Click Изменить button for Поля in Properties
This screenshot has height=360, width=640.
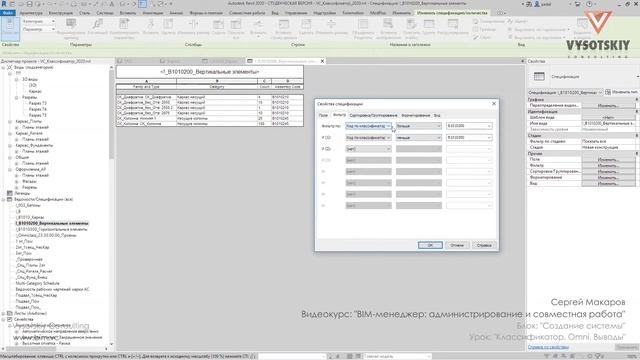pyautogui.click(x=608, y=160)
